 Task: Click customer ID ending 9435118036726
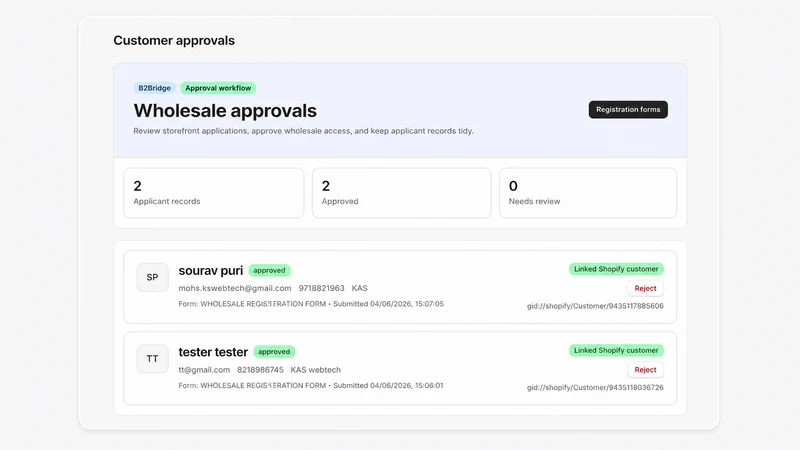coord(595,387)
